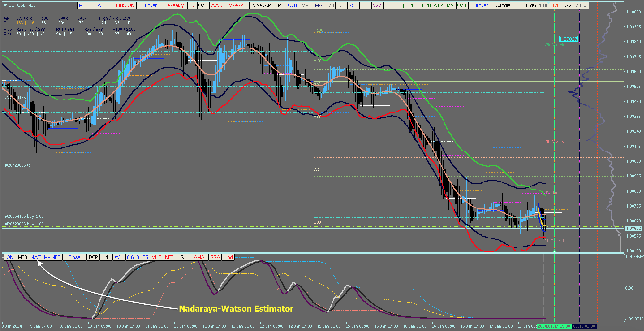Image resolution: width=644 pixels, height=331 pixels.
Task: Click the VHF indicator button
Action: tap(156, 257)
